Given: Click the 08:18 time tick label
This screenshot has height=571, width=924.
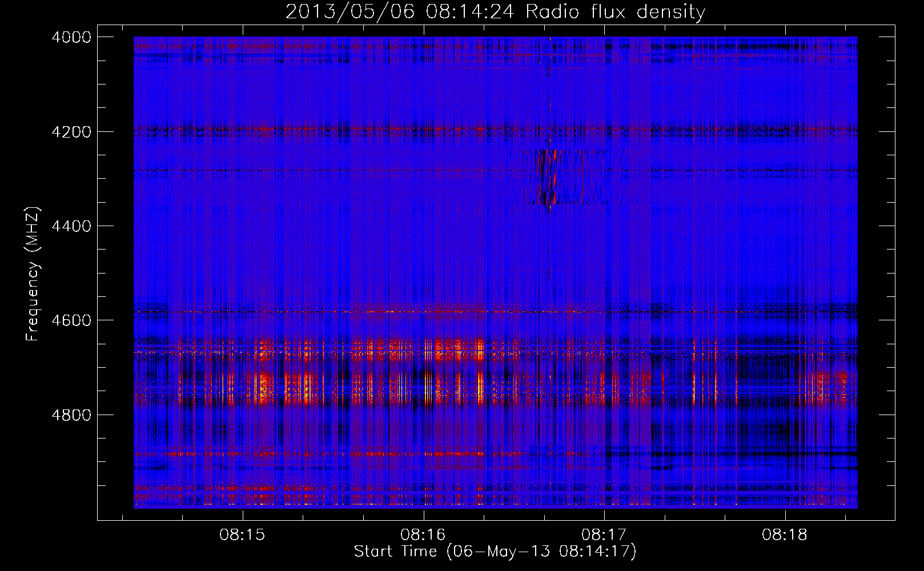Looking at the screenshot, I should (785, 534).
